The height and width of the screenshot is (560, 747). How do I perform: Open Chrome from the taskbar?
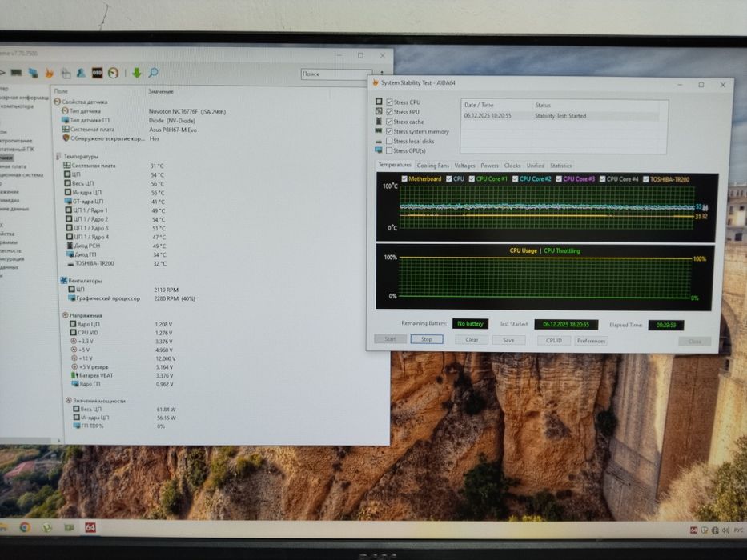coord(25,527)
